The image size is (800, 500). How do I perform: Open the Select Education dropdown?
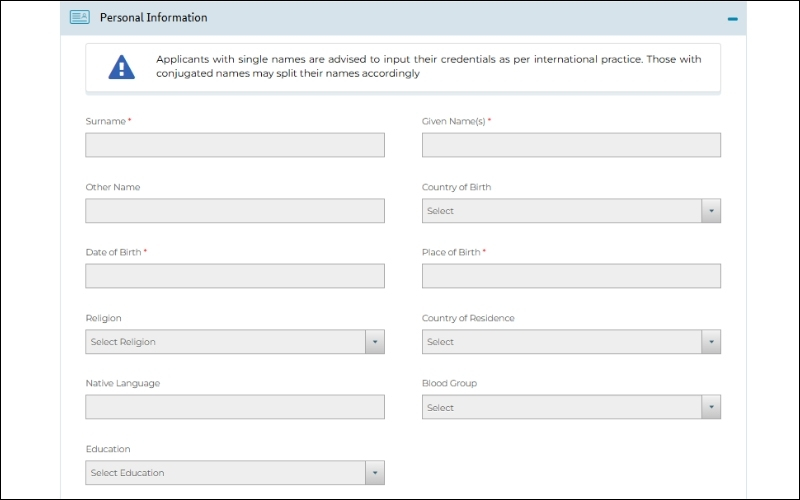[x=225, y=473]
